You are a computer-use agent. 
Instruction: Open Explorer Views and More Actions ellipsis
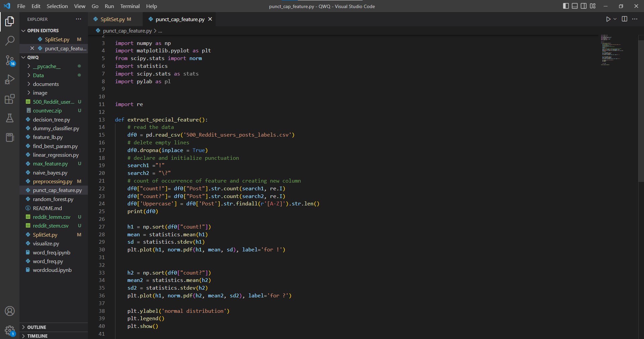[78, 19]
